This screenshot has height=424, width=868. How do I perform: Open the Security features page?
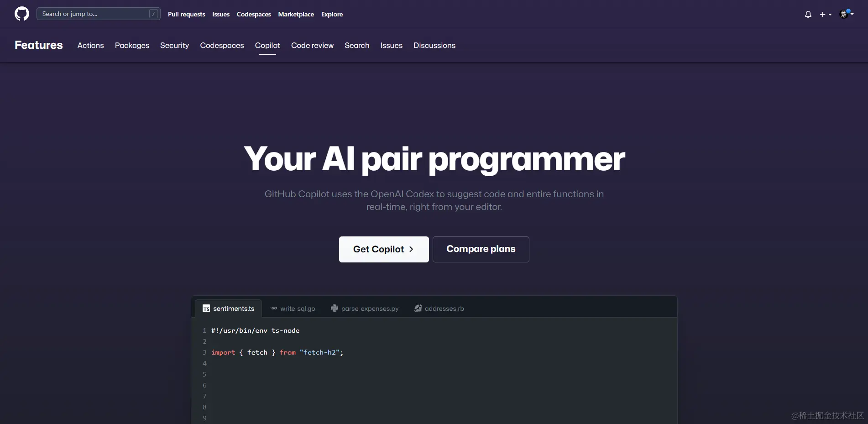174,45
